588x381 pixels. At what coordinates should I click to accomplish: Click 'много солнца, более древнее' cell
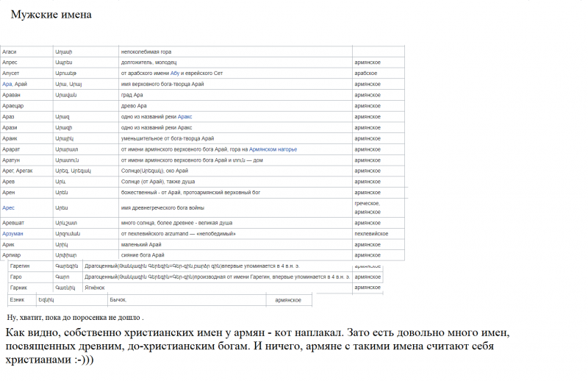pyautogui.click(x=235, y=223)
